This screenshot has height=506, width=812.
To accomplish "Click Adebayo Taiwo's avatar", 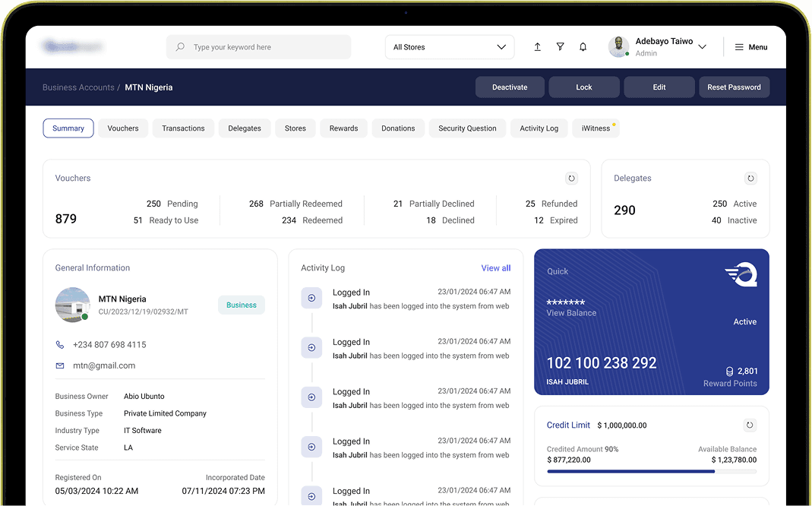I will [x=619, y=46].
